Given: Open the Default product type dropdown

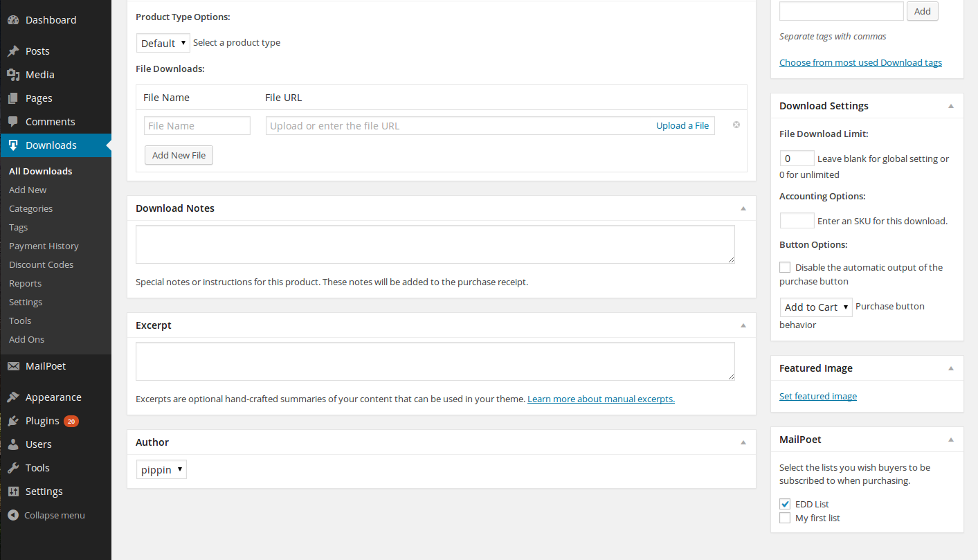Looking at the screenshot, I should 163,43.
